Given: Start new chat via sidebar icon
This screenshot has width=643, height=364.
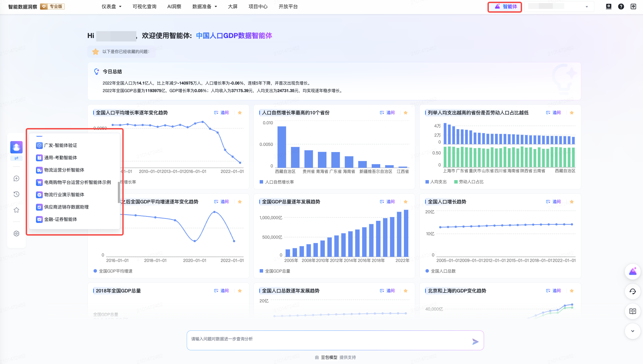Looking at the screenshot, I should [x=16, y=178].
